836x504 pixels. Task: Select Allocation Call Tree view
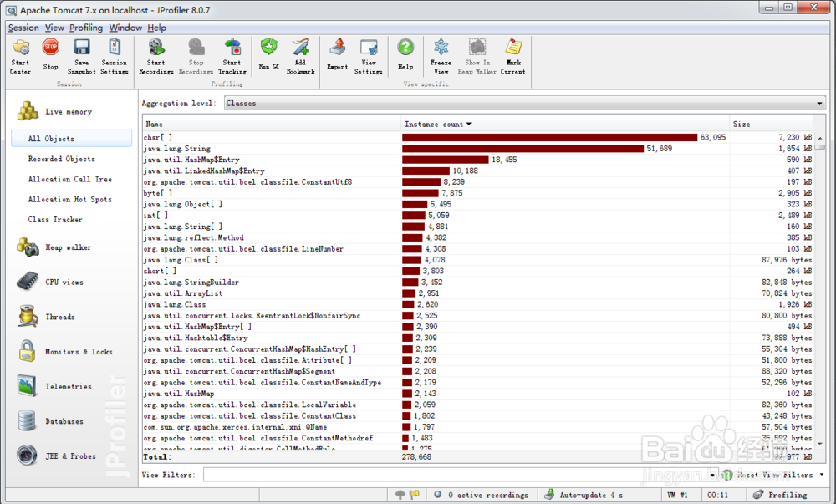point(70,179)
